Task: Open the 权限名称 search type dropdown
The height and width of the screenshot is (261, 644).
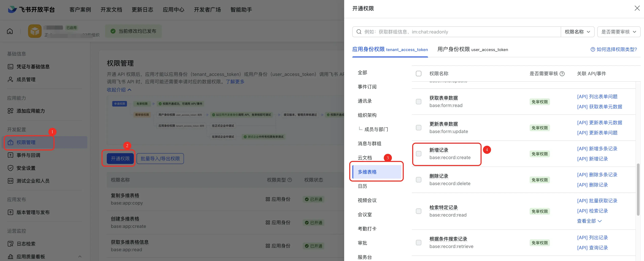Action: 577,32
